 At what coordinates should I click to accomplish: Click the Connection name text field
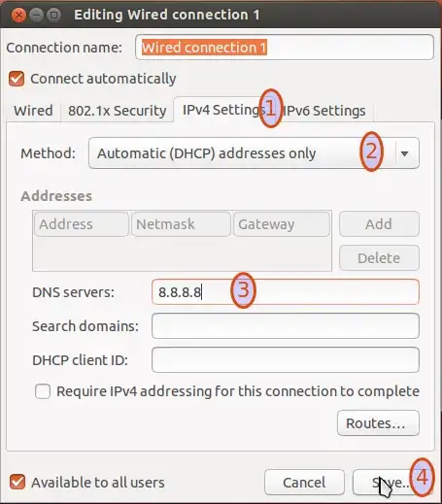tap(285, 48)
